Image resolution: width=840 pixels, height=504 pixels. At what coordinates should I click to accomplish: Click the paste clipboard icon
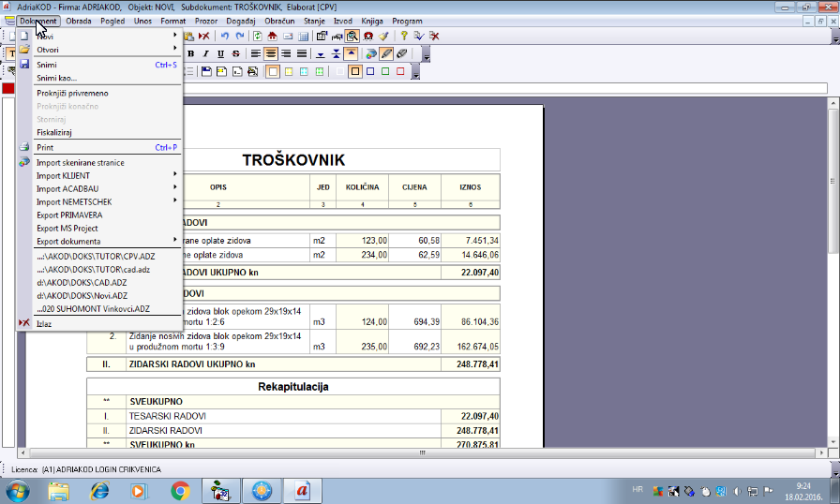coord(188,36)
